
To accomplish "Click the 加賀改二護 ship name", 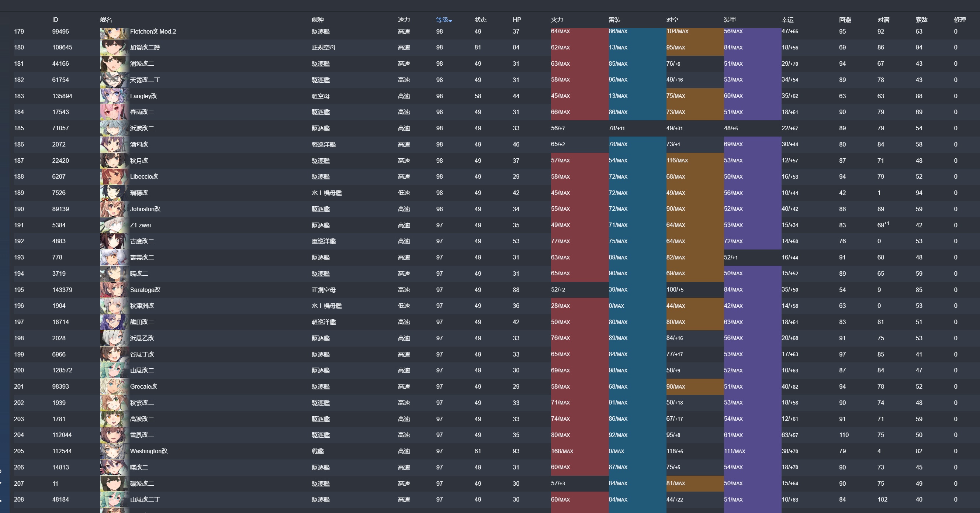I will pos(145,48).
